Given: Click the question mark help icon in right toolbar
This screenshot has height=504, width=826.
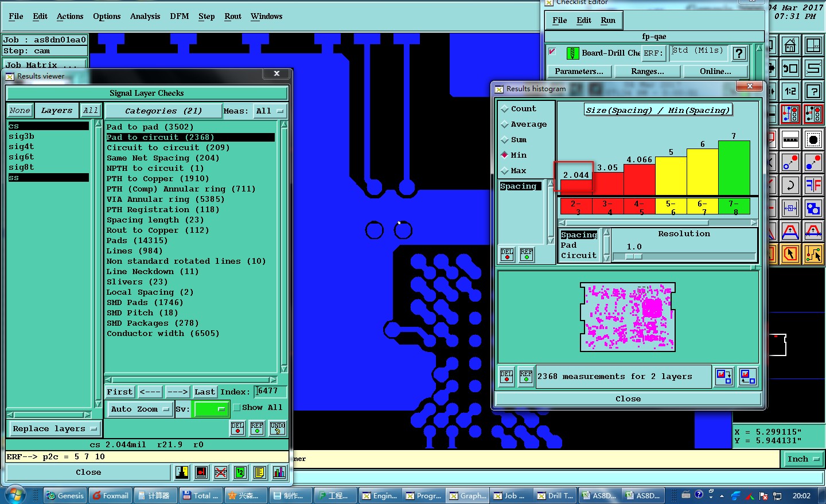Looking at the screenshot, I should [x=813, y=91].
